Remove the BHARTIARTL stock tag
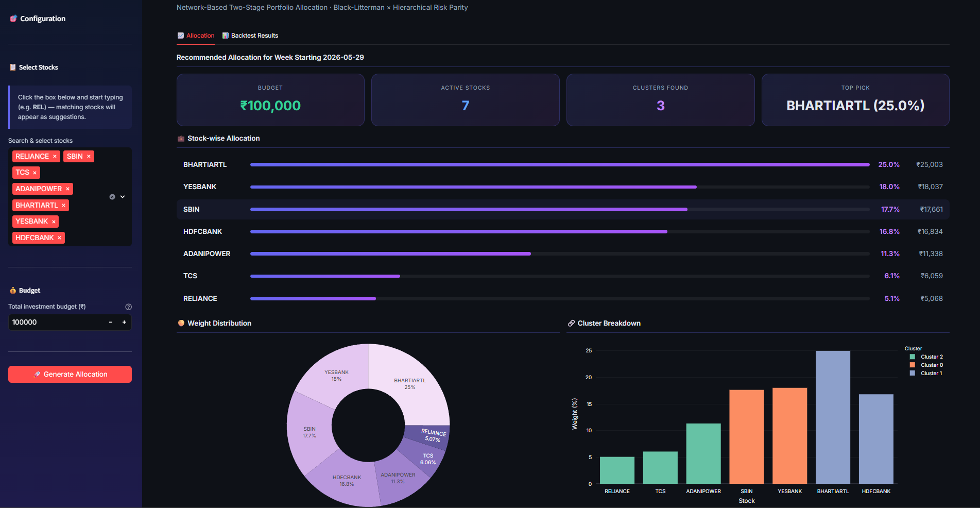Image resolution: width=980 pixels, height=508 pixels. coord(63,206)
